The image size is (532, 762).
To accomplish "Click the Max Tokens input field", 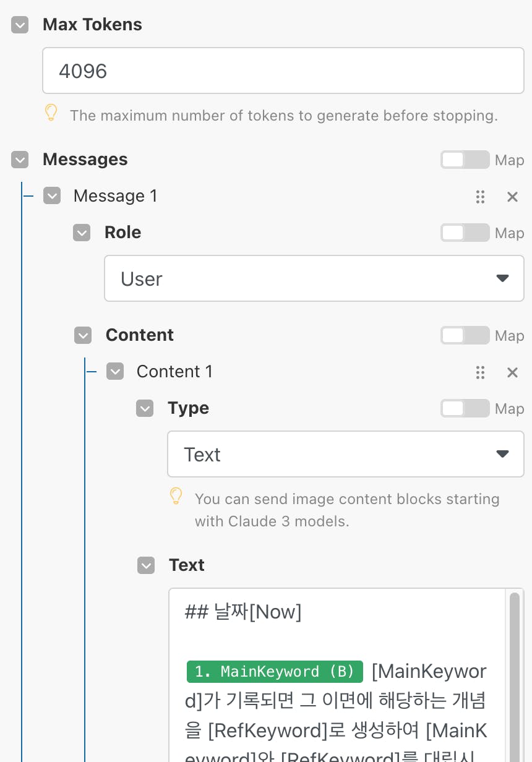I will click(x=283, y=71).
